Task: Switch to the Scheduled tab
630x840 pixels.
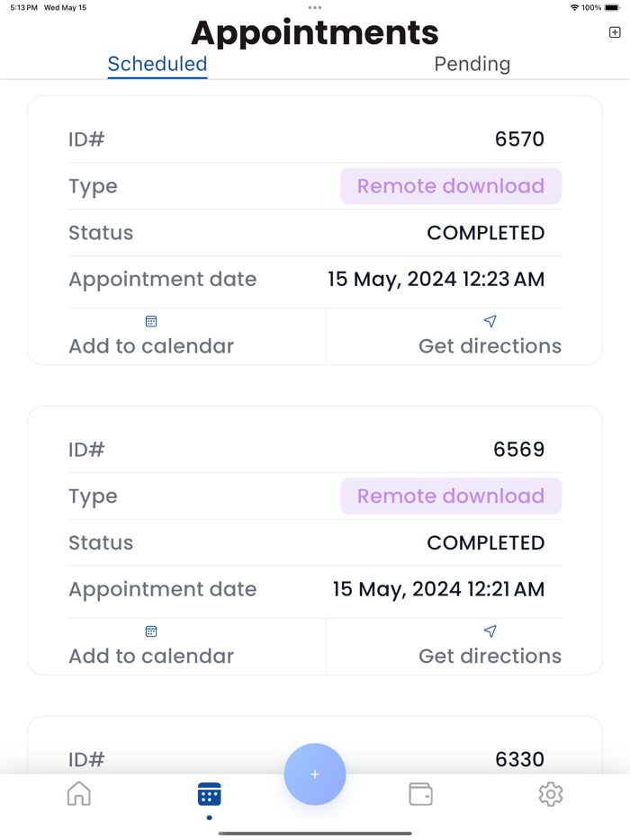Action: pos(157,64)
